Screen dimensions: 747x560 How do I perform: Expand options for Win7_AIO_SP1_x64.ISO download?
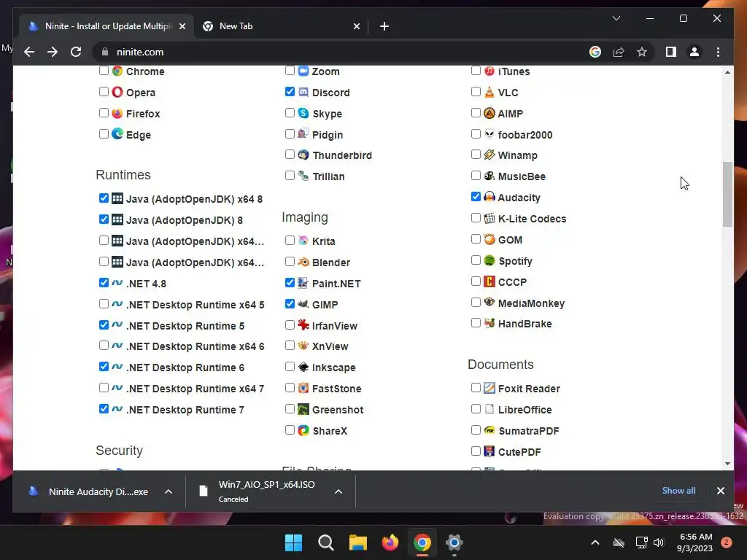click(338, 491)
